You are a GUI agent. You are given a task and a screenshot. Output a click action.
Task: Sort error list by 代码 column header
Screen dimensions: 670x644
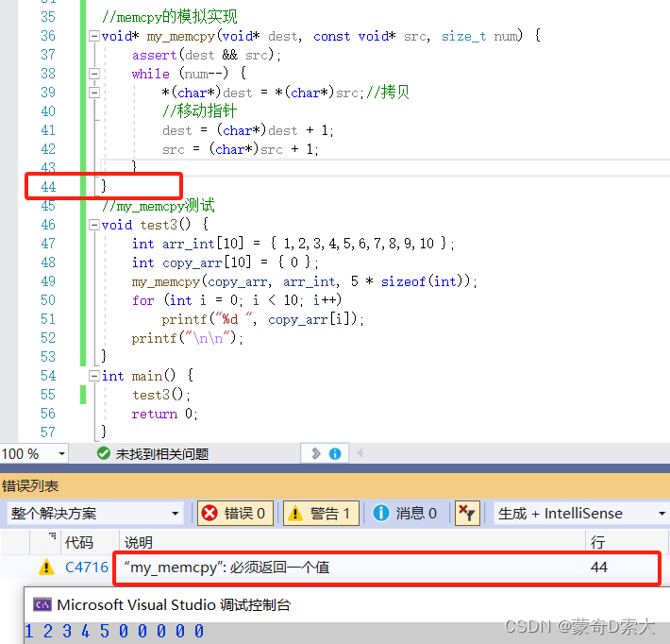click(x=79, y=543)
